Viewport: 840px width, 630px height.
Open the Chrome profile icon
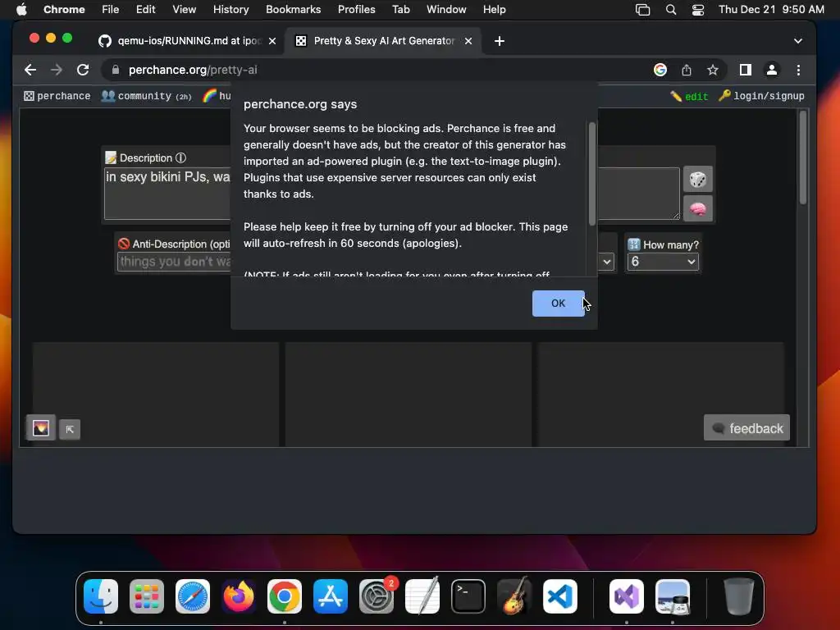click(771, 70)
